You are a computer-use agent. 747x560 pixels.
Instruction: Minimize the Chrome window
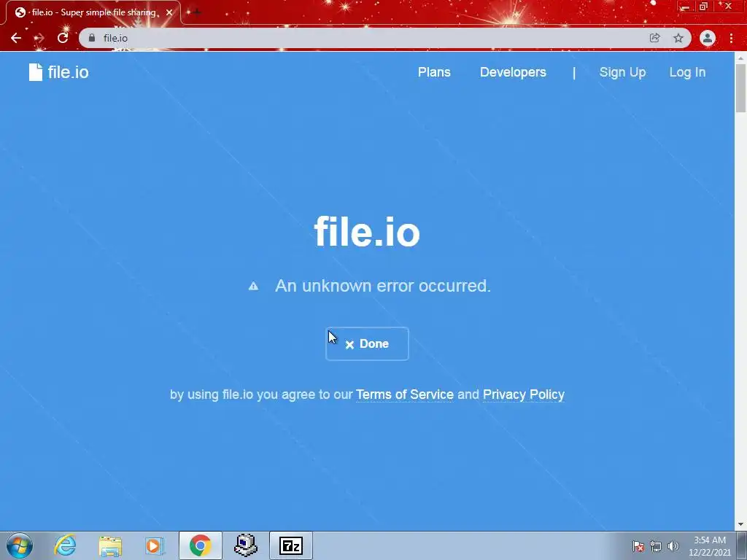686,7
